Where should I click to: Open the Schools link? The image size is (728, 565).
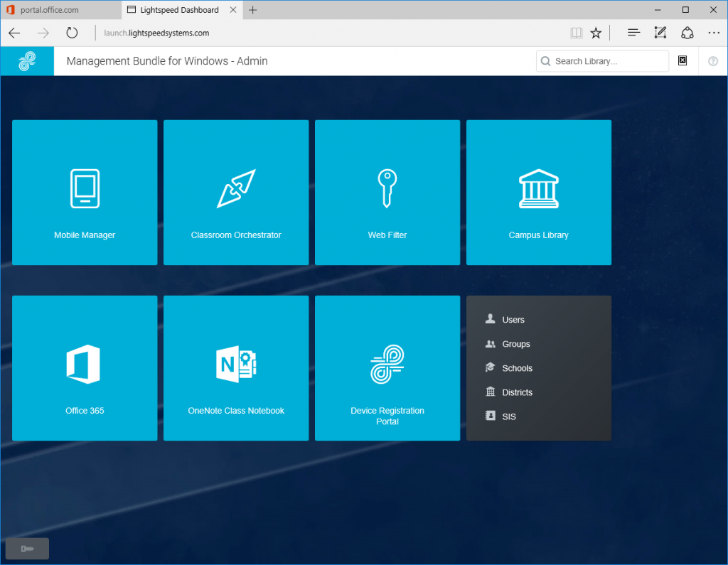point(518,368)
